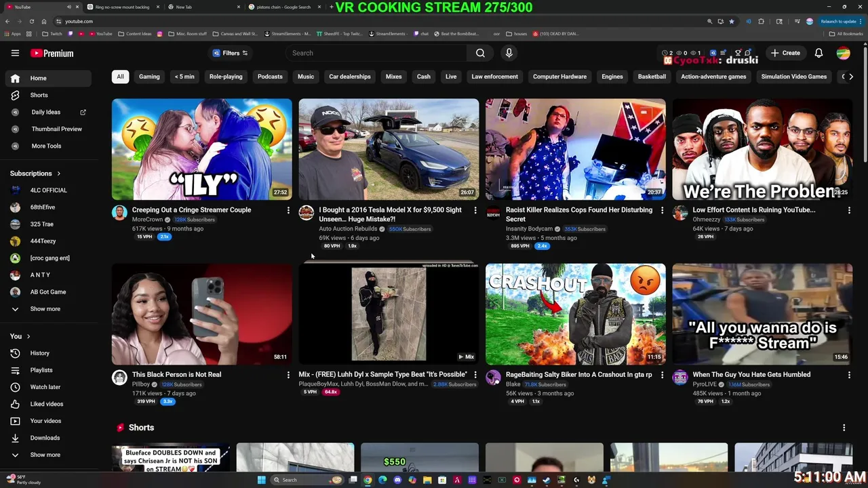Bookmark page with star icon

pos(731,21)
